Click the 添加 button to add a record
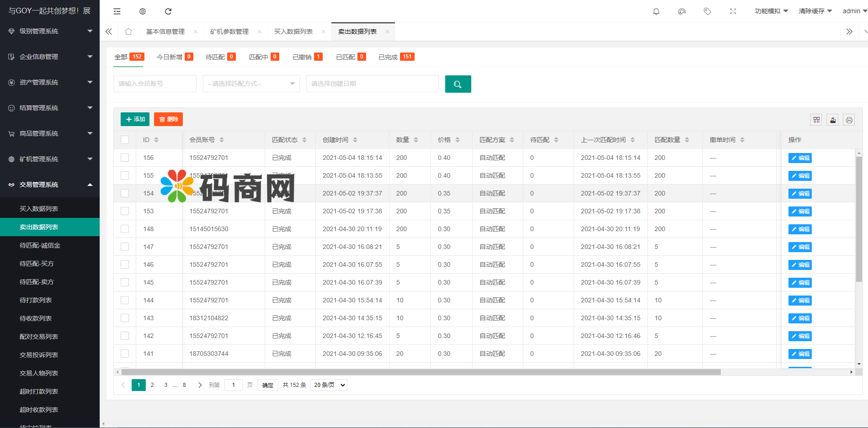This screenshot has width=868, height=428. [134, 119]
